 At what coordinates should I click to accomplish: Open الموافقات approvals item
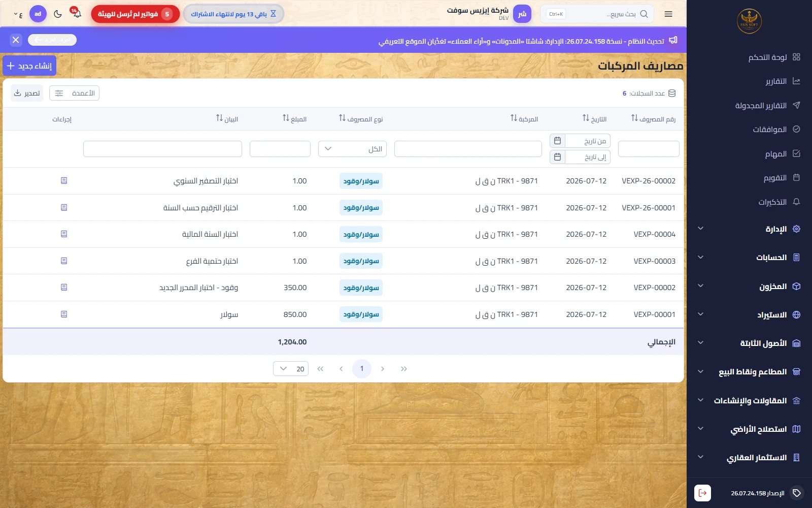click(x=776, y=130)
